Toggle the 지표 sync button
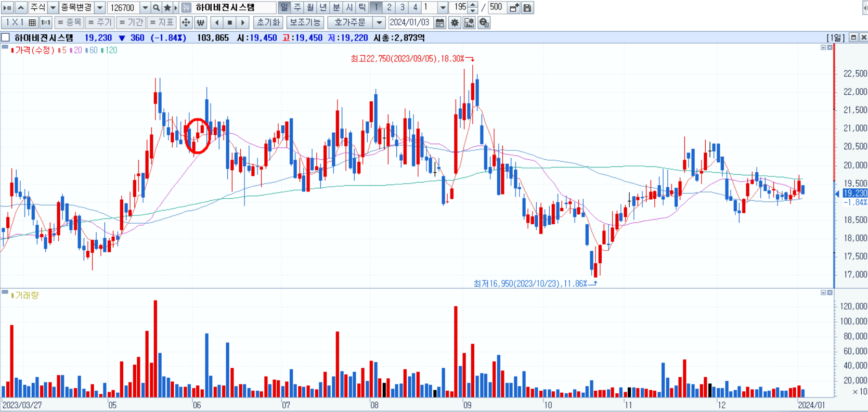The height and width of the screenshot is (412, 868). tap(162, 22)
